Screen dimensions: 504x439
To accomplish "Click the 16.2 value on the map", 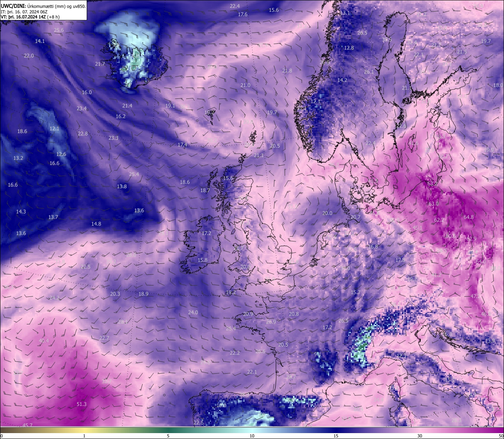I will point(120,116).
